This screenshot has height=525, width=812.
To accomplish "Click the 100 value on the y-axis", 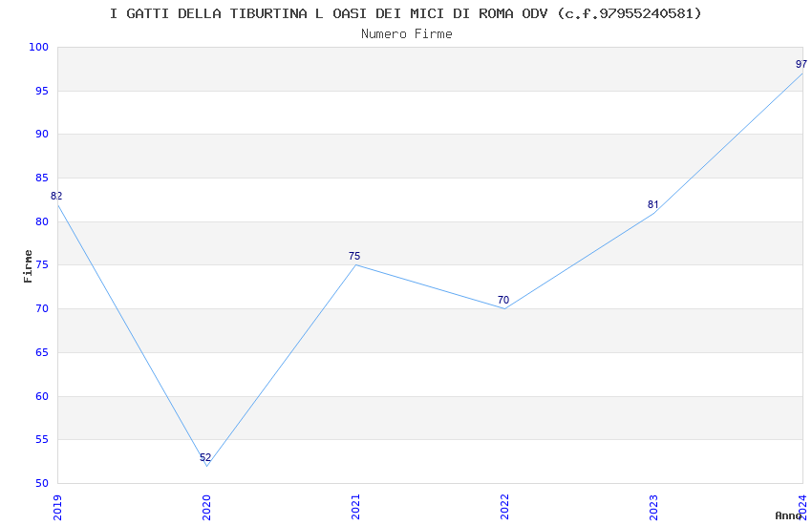I will [x=38, y=47].
